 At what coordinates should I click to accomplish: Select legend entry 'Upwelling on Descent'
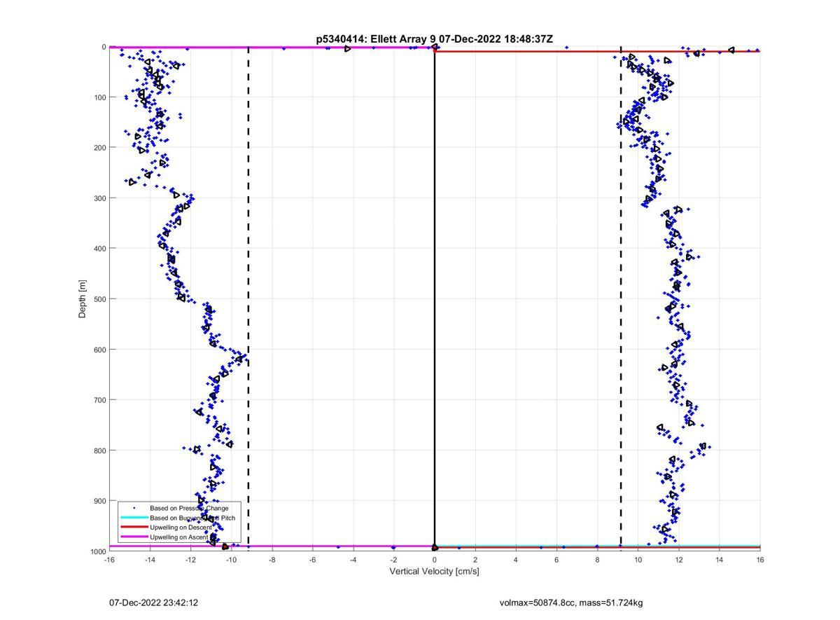point(181,527)
